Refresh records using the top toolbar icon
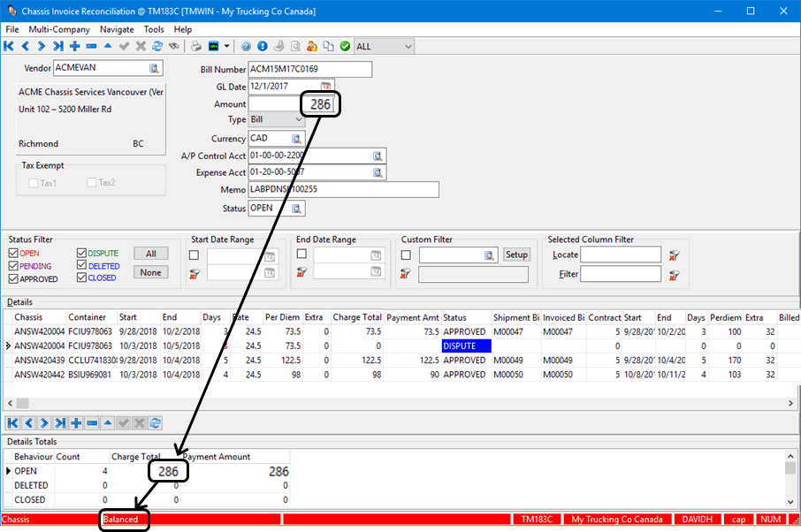The height and width of the screenshot is (532, 801). [x=156, y=46]
